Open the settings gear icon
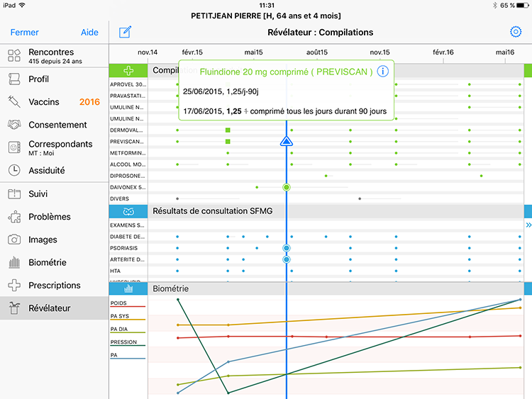 pyautogui.click(x=516, y=32)
